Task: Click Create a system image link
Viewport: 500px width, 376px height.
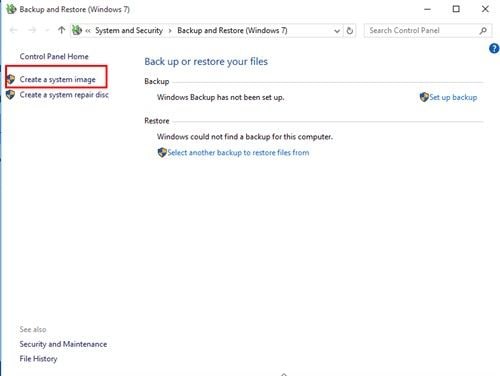Action: [x=57, y=79]
